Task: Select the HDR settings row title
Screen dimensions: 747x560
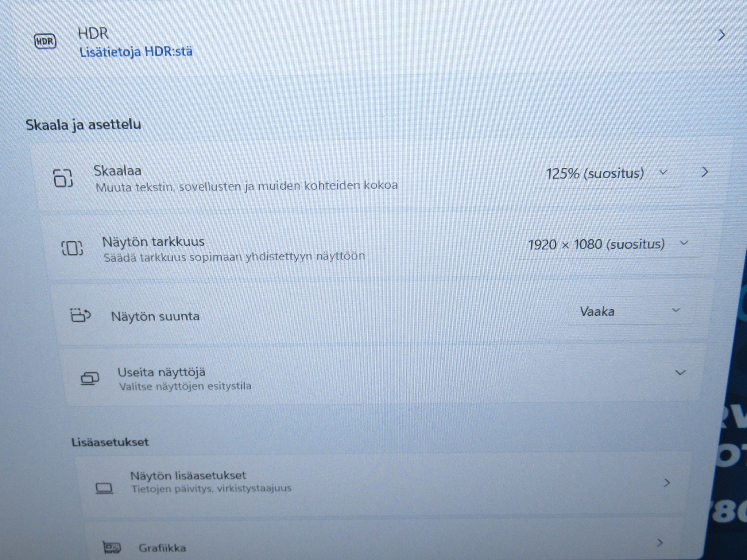Action: 93,34
